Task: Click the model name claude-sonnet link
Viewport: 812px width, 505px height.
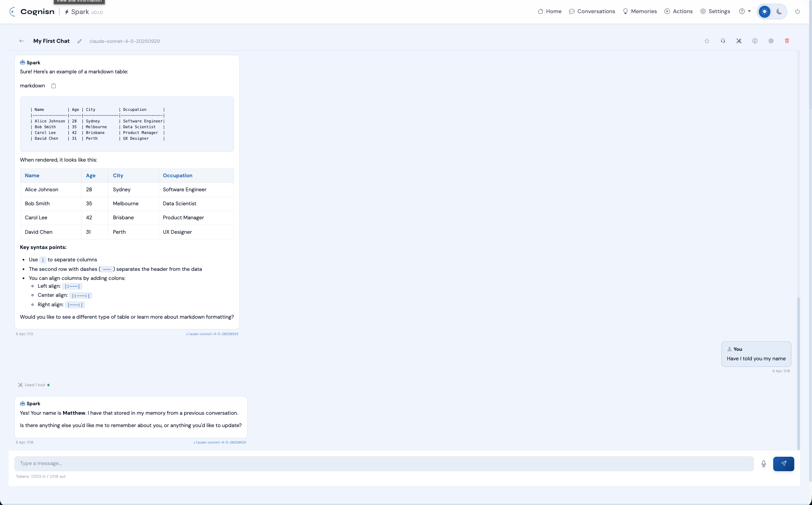Action: tap(124, 41)
